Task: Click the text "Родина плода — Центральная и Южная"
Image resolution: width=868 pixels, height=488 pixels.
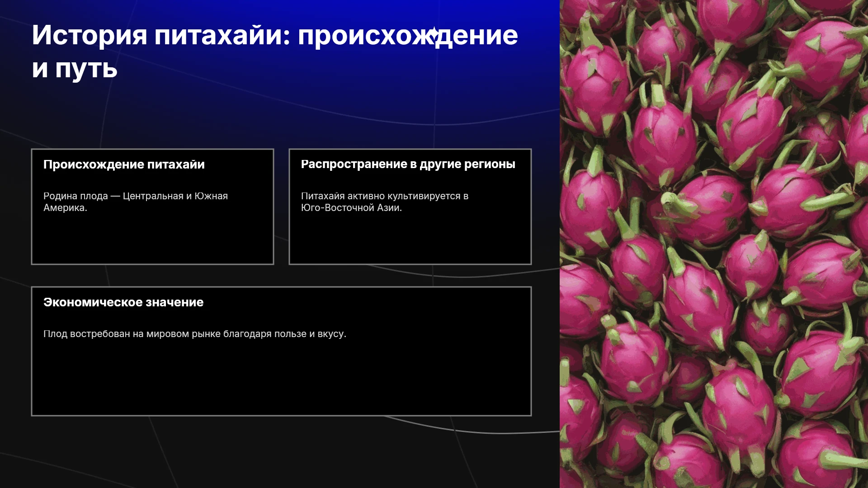Action: coord(136,196)
